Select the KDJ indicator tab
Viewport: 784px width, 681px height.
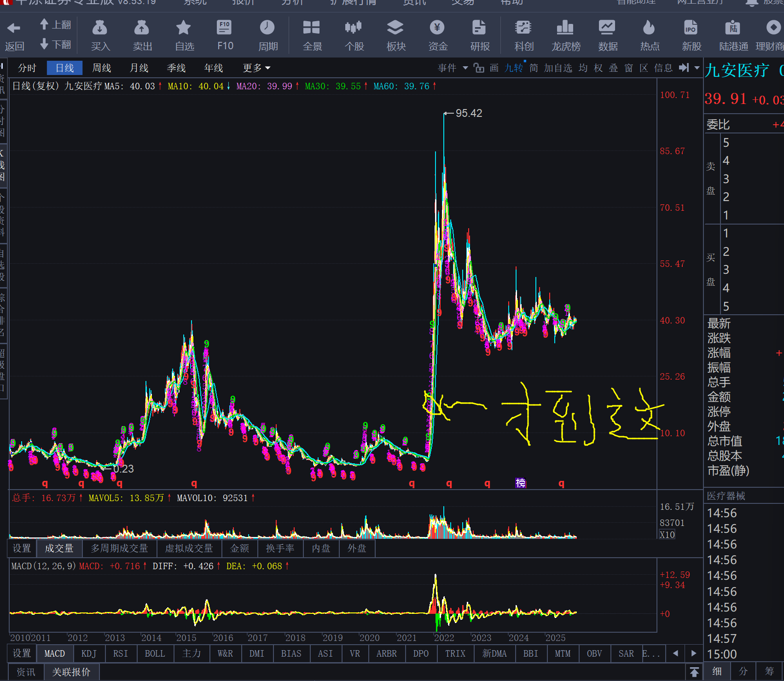pos(89,653)
